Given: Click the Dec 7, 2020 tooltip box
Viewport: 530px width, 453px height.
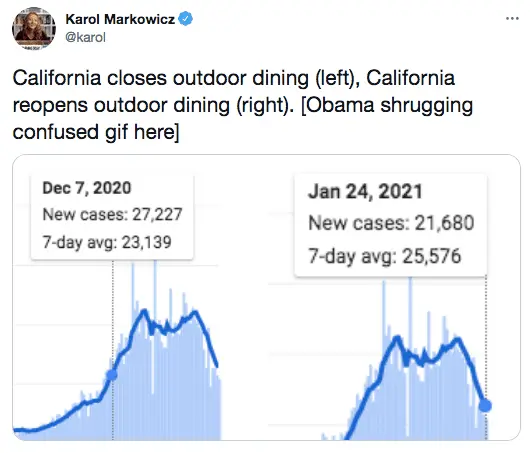Looking at the screenshot, I should [x=112, y=217].
